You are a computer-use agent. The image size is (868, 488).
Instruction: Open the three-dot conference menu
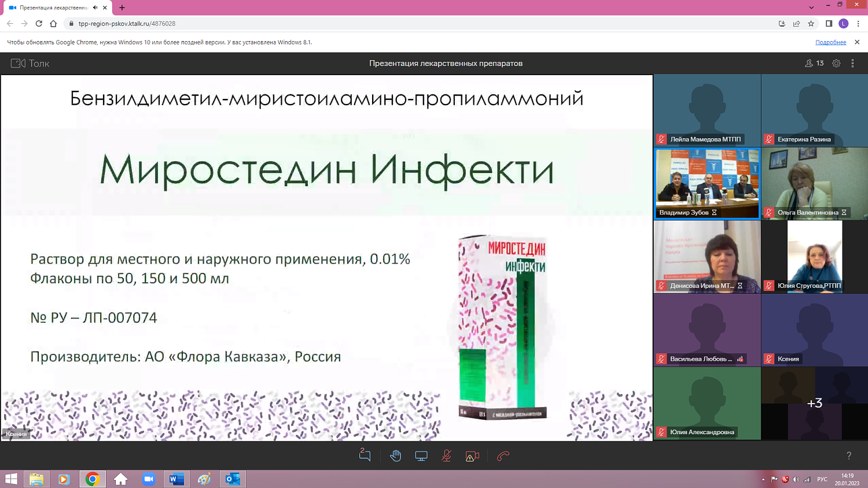852,63
